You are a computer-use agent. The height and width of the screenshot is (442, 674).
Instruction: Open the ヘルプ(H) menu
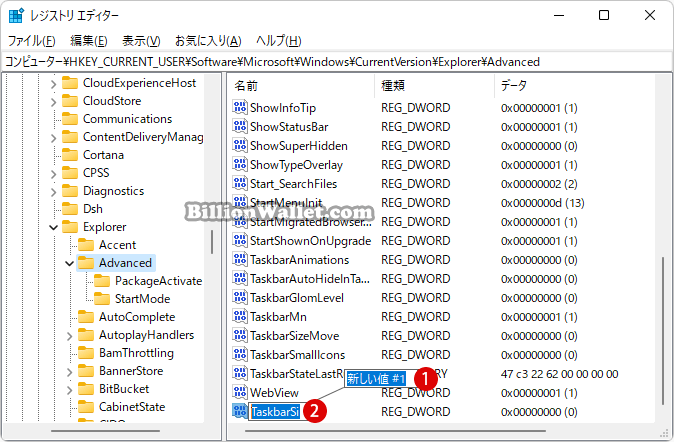tap(278, 41)
